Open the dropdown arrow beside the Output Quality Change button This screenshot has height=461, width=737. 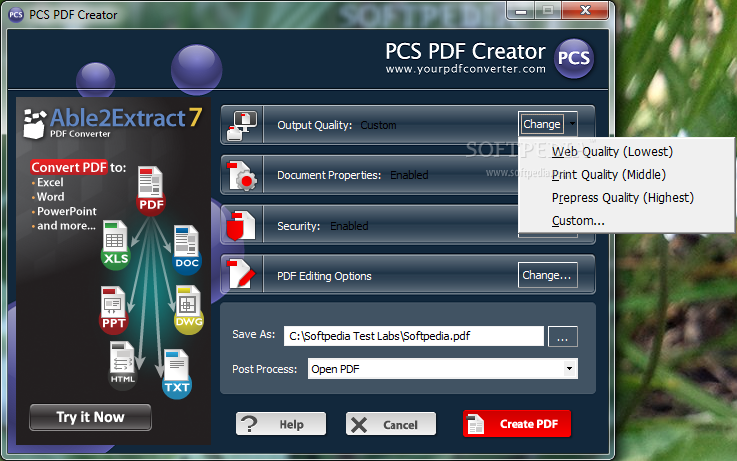pyautogui.click(x=572, y=124)
